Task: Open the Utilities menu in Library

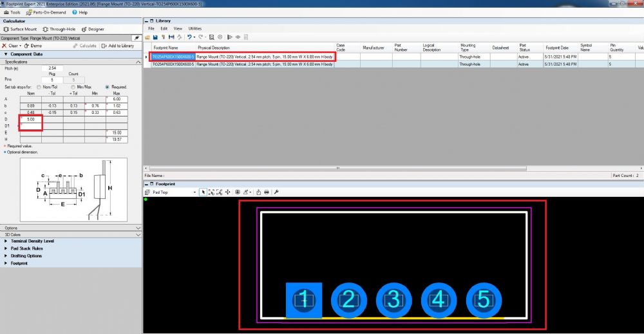Action: 194,28
